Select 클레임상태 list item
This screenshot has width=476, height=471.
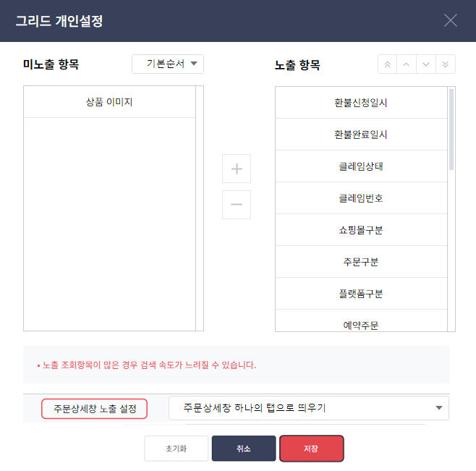coord(361,166)
